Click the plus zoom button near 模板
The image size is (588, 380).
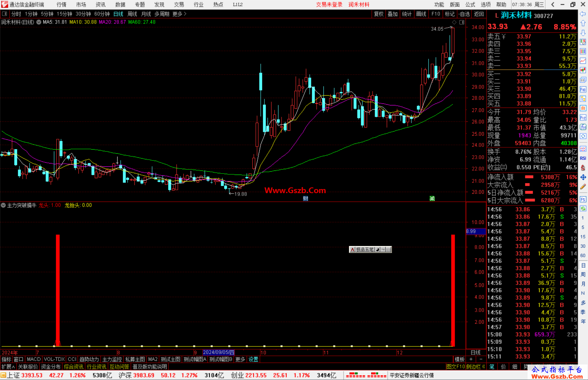click(x=471, y=360)
